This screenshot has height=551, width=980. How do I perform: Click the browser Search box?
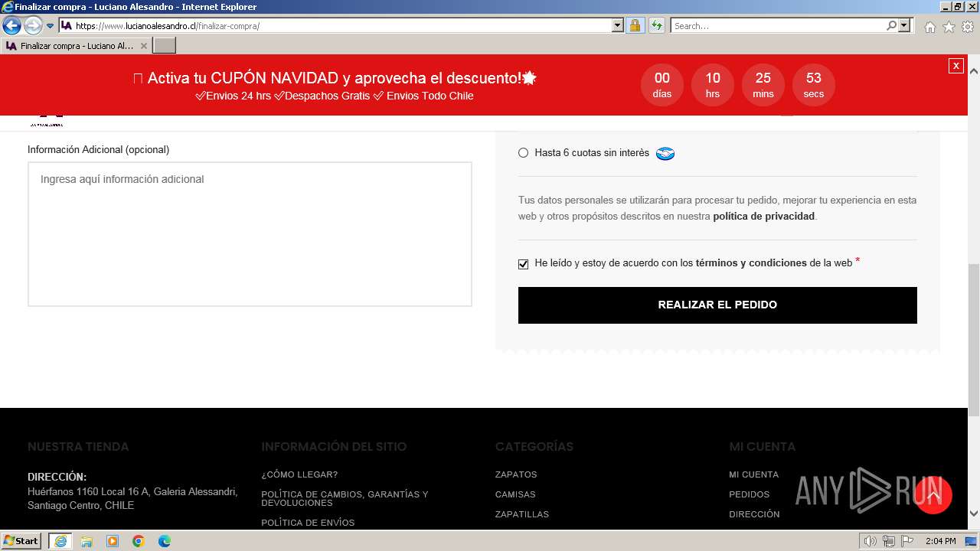(x=778, y=26)
